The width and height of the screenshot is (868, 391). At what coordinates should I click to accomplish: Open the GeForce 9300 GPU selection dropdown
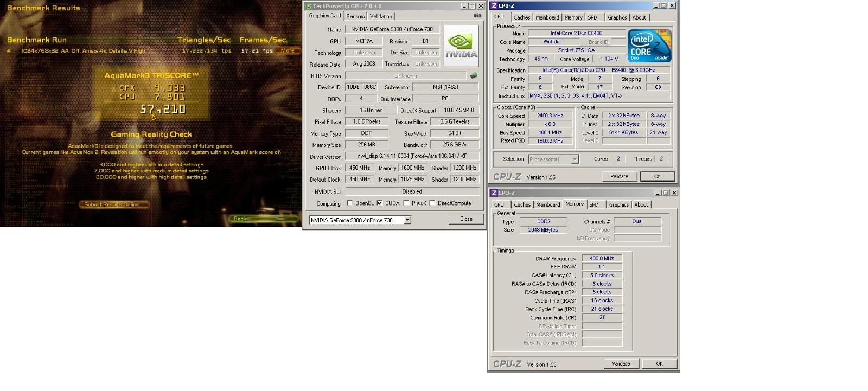pos(407,220)
